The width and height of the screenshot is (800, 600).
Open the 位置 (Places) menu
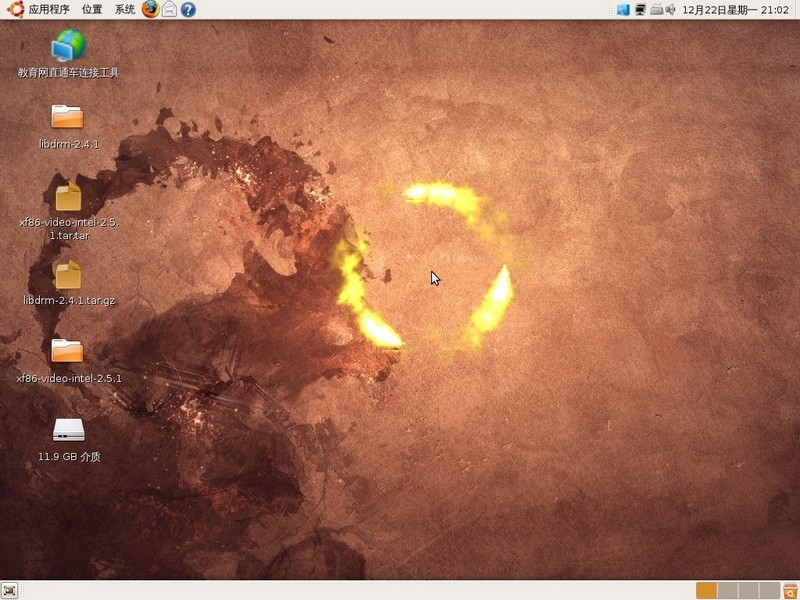pos(92,9)
